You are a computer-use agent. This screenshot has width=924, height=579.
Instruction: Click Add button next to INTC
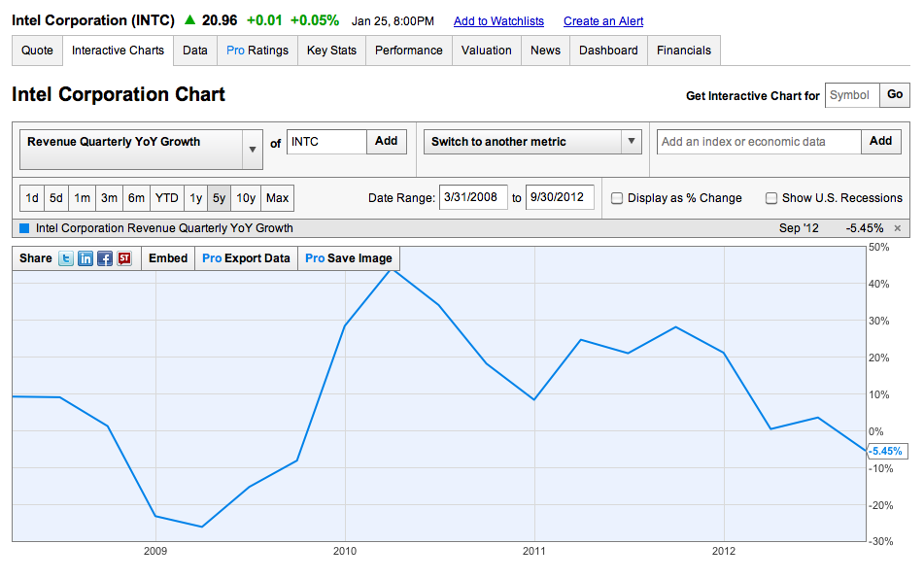[387, 142]
